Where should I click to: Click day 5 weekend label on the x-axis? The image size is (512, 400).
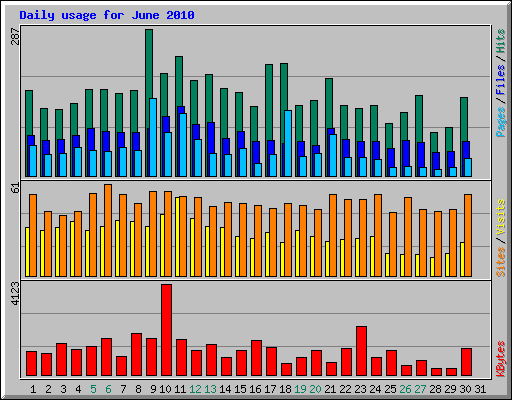click(x=93, y=389)
